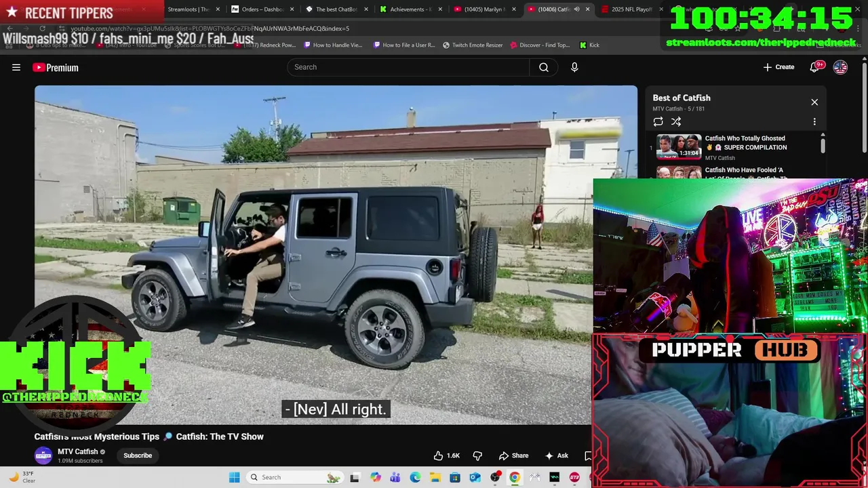
Task: Close the (10406) Catfish tab
Action: (587, 9)
